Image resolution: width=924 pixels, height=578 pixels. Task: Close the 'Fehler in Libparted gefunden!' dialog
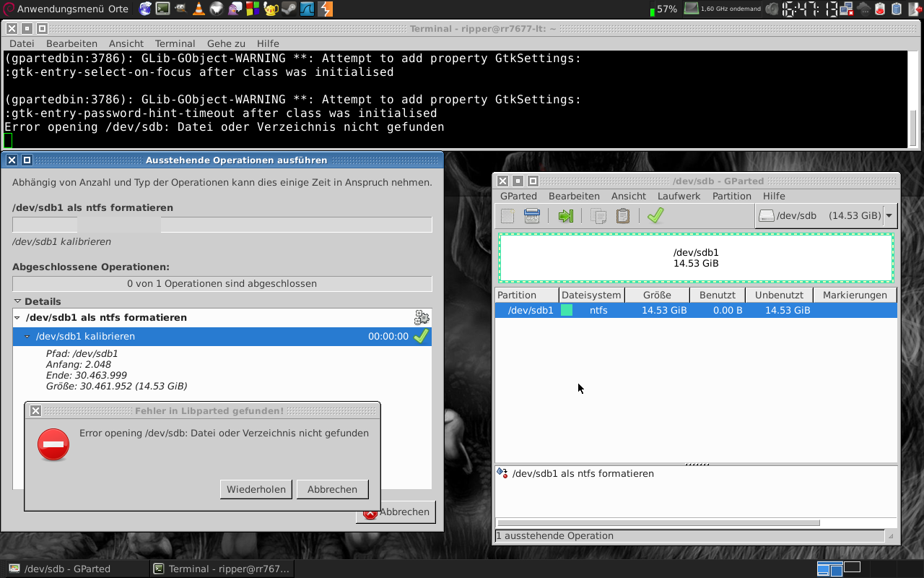(35, 410)
